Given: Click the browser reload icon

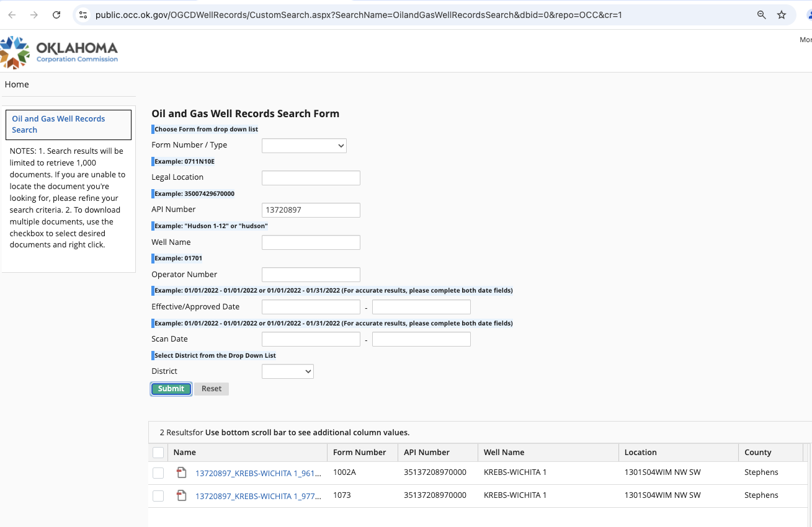Looking at the screenshot, I should pos(56,15).
